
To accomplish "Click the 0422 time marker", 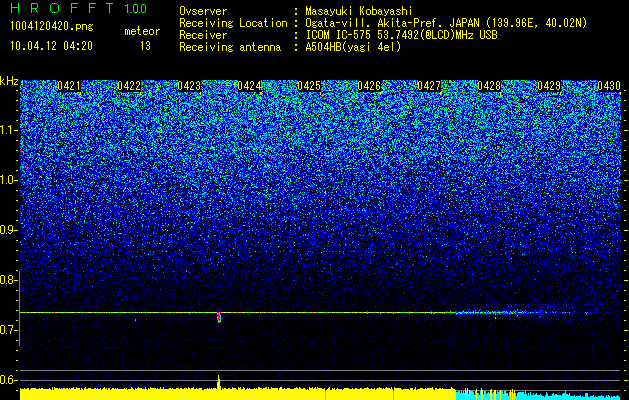I will pyautogui.click(x=129, y=86).
